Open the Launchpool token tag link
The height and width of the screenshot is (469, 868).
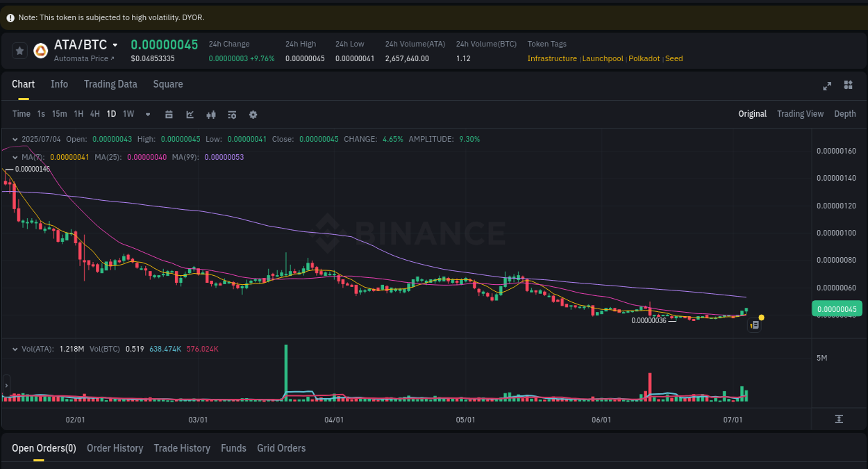click(x=603, y=58)
